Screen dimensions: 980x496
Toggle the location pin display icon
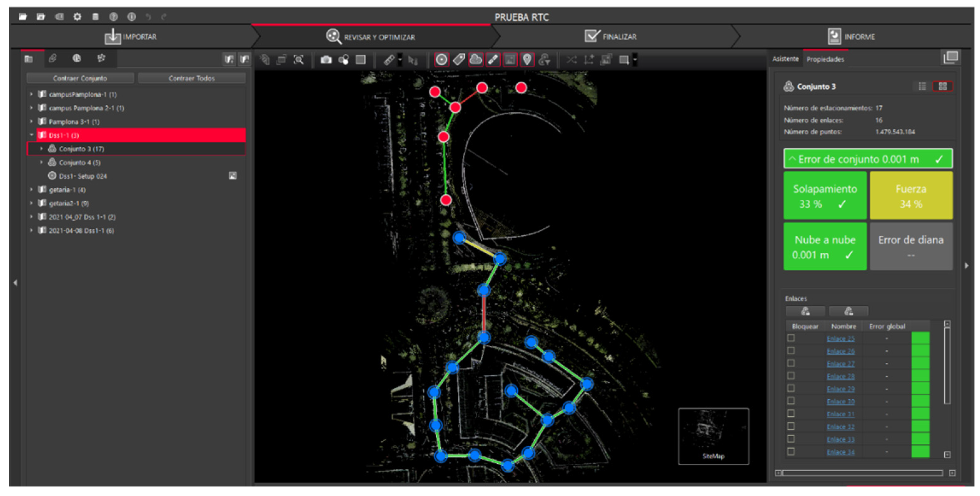tap(527, 60)
